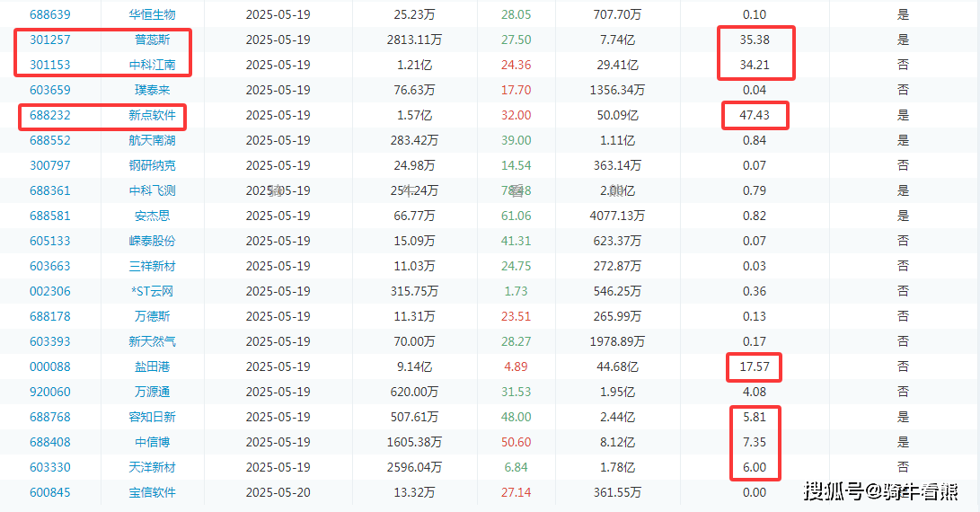This screenshot has height=512, width=980.
Task: Open the 中科江南 stock link
Action: [x=152, y=65]
